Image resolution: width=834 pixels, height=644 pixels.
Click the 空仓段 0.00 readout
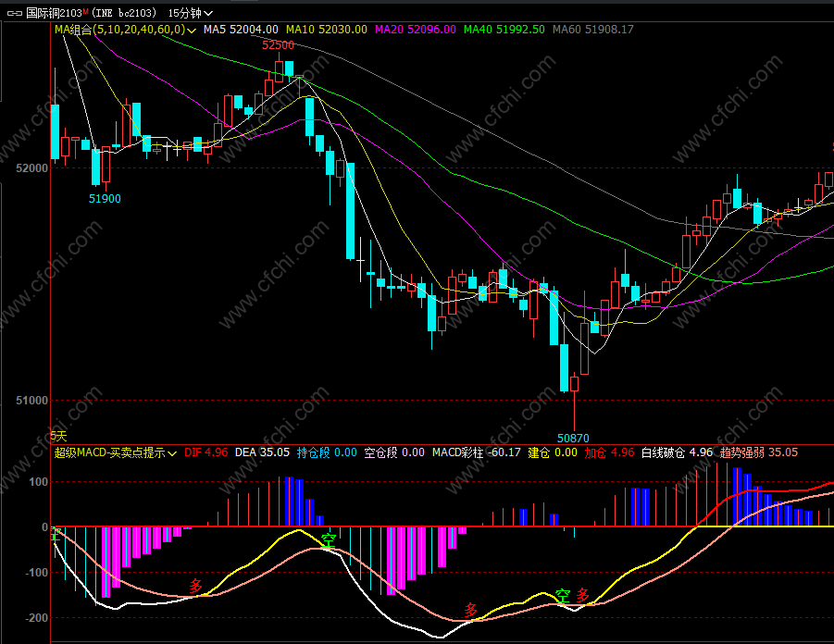click(x=394, y=452)
